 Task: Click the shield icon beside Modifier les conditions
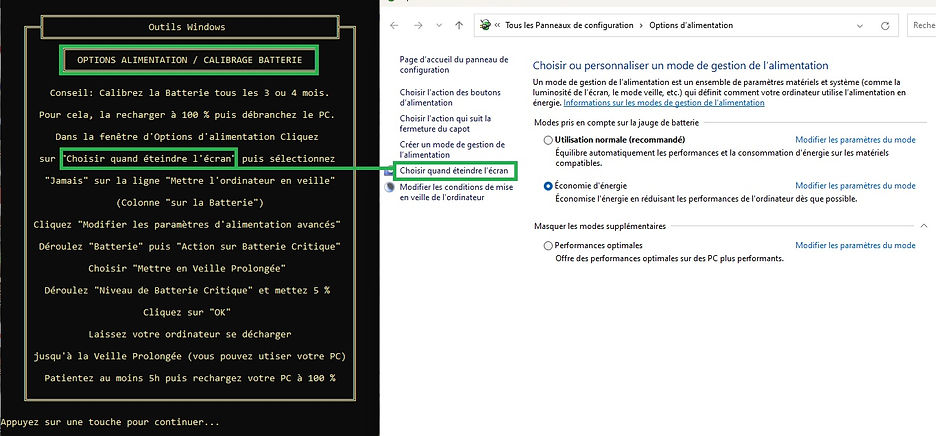point(390,188)
